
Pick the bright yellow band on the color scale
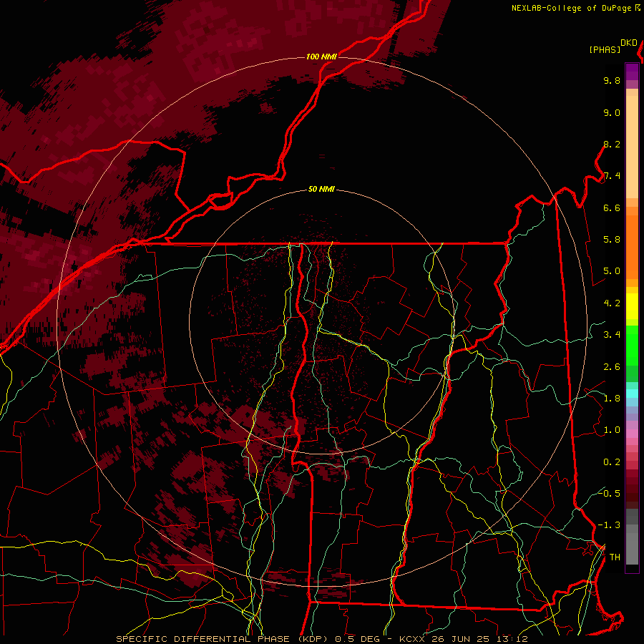coord(632,306)
